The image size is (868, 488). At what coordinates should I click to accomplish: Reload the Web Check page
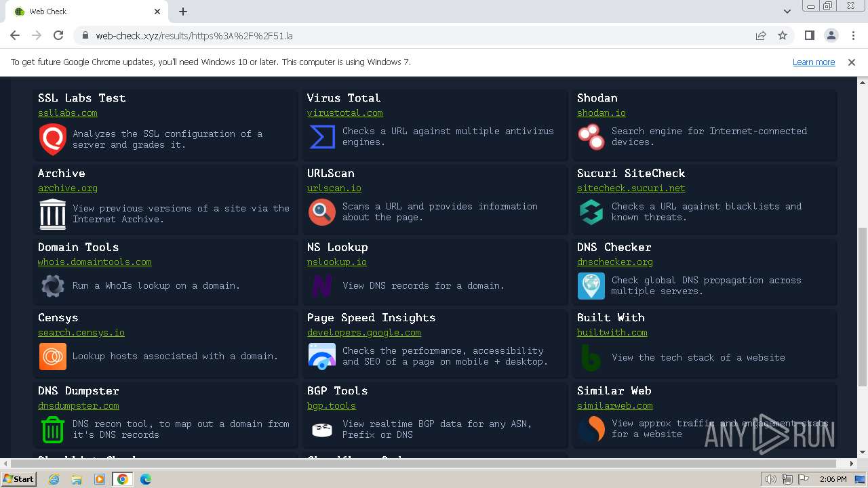coord(58,35)
